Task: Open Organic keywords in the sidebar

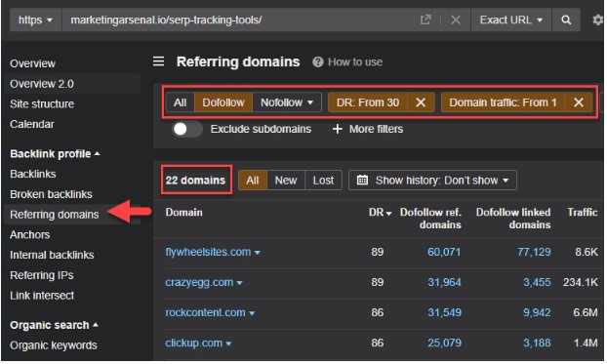Action: click(x=54, y=345)
